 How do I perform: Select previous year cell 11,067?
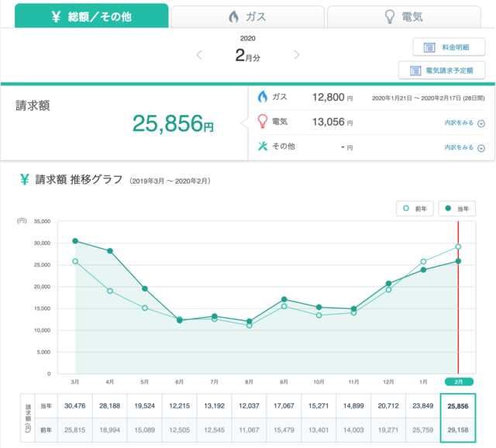(249, 430)
